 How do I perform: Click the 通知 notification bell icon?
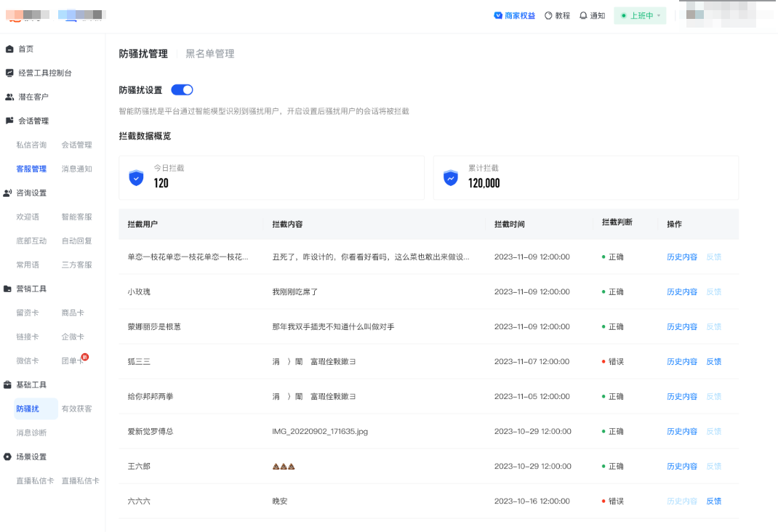pos(582,15)
